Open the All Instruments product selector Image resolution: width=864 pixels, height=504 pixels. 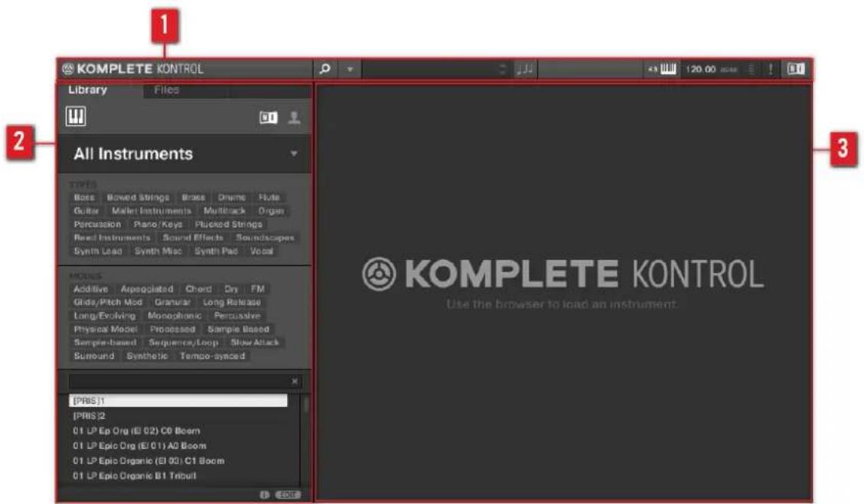click(x=185, y=154)
